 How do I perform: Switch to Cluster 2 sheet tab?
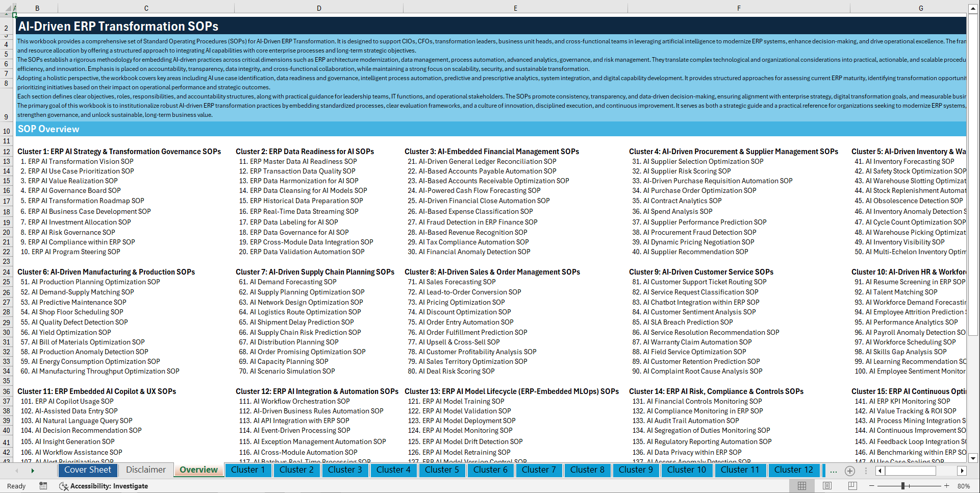coord(296,470)
